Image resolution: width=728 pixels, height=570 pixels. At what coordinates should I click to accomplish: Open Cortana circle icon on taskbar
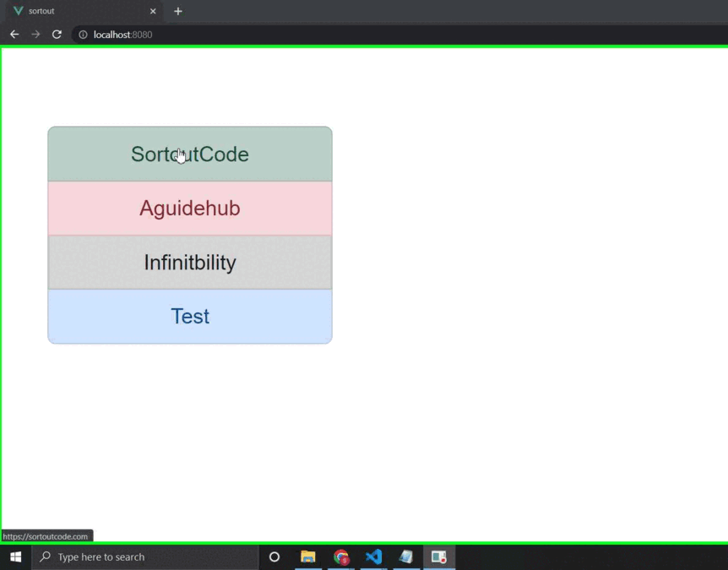coord(274,557)
